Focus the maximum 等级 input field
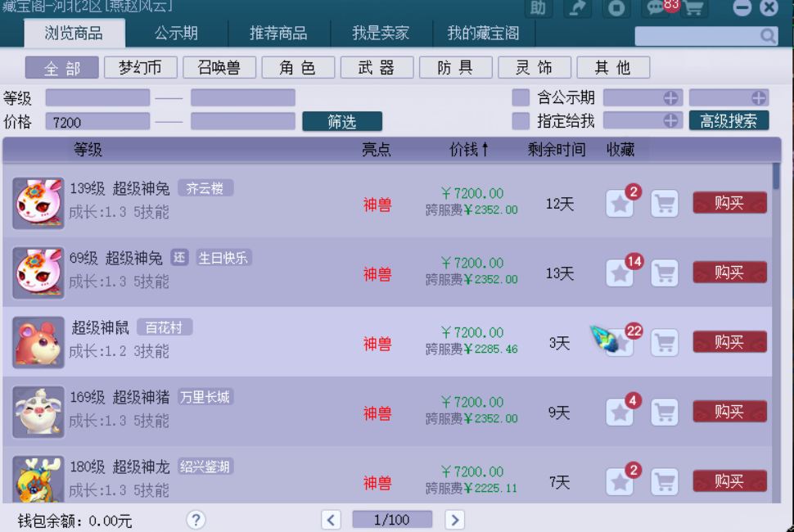 click(243, 97)
